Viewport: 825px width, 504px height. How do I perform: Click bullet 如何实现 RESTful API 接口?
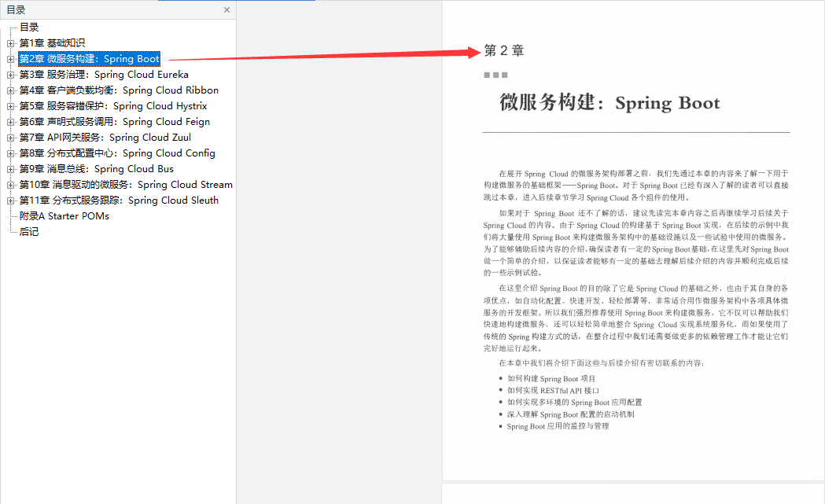pos(553,390)
